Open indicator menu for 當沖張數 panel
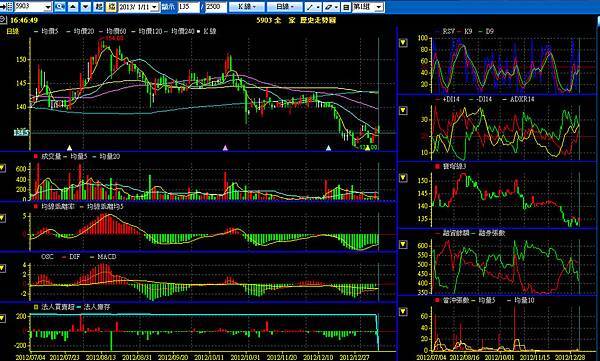The width and height of the screenshot is (600, 361). (x=403, y=312)
